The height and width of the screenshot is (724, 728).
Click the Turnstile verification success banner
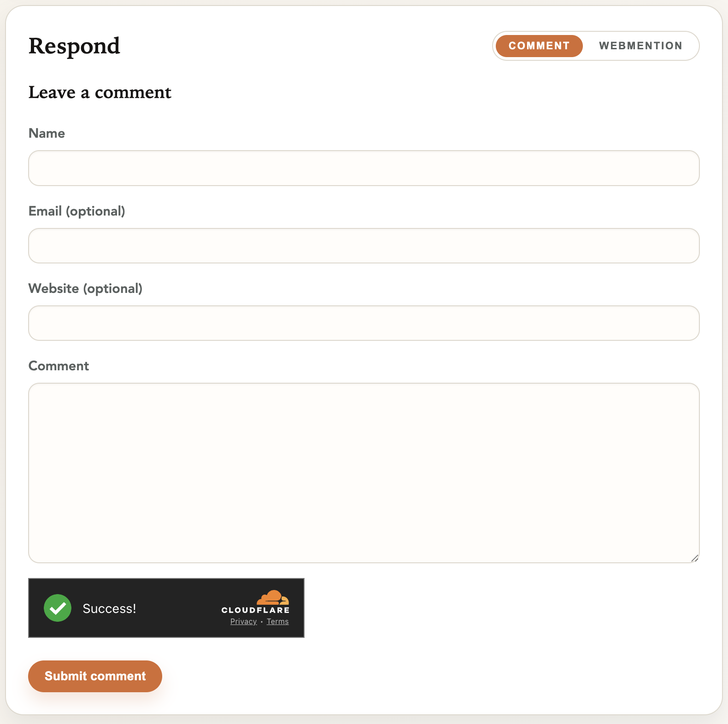(166, 608)
